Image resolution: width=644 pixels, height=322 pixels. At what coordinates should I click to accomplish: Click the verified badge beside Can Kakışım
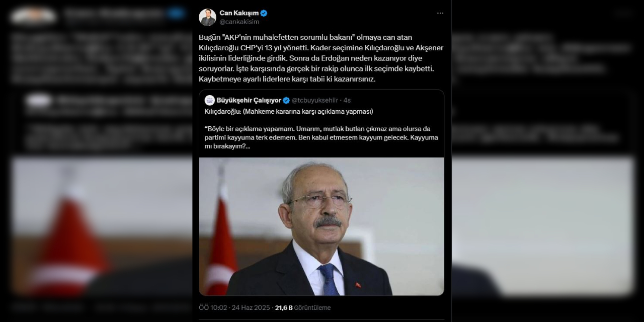[x=264, y=13]
